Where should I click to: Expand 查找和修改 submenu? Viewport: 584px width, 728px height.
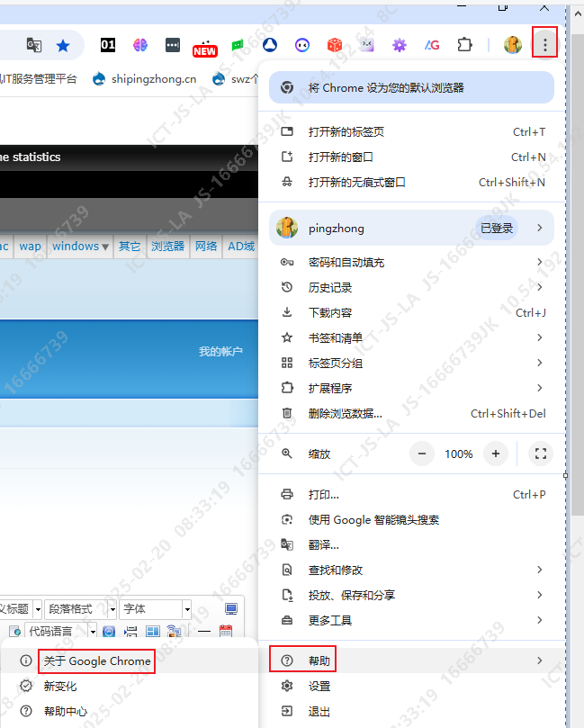(411, 570)
